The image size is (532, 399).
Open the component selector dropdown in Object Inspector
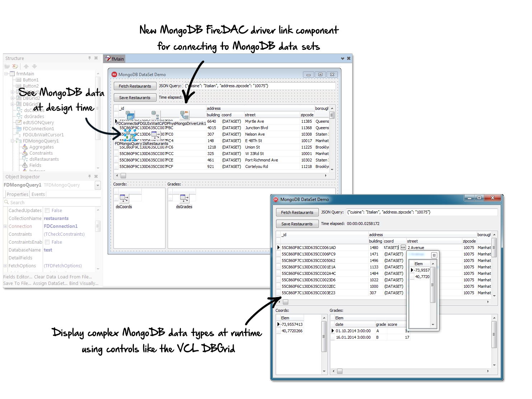coord(98,185)
